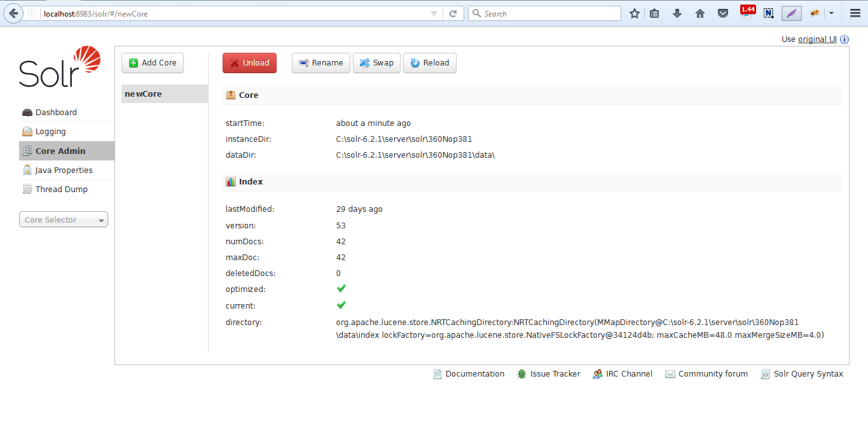Viewport: 868px width, 444px height.
Task: Click the directory NRTCachingDirectory value text
Action: pos(580,328)
